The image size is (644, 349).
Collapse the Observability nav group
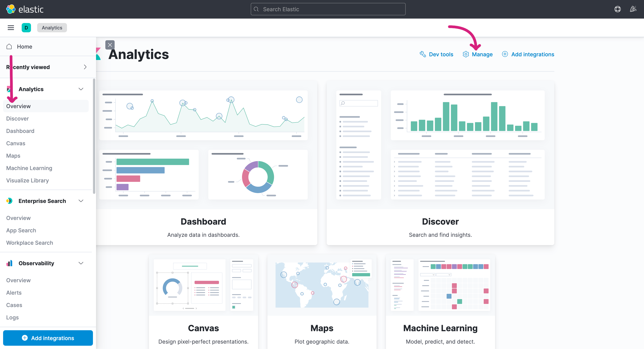click(81, 263)
